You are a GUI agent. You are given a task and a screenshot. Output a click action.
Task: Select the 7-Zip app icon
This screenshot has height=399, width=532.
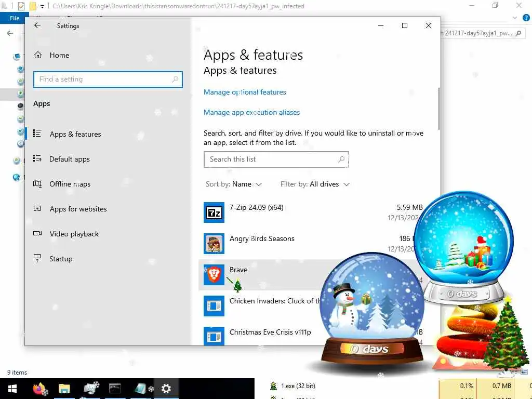point(214,212)
